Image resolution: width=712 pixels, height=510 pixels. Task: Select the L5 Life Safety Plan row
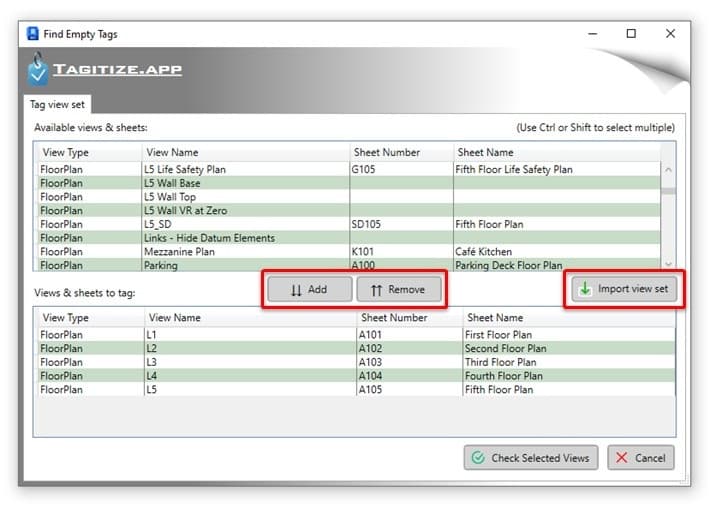point(348,169)
